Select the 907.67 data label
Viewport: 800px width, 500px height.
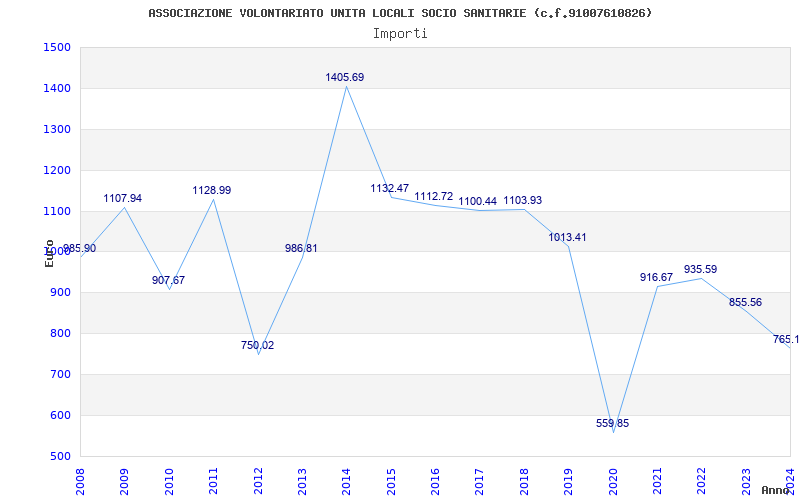[168, 280]
